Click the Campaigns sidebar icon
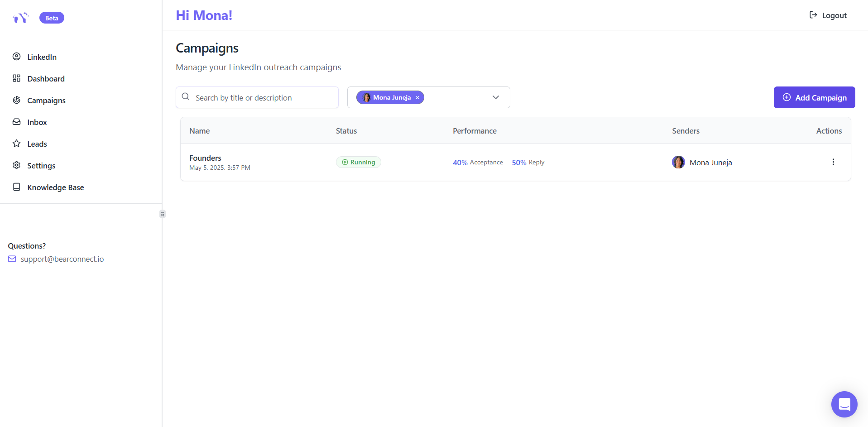This screenshot has height=427, width=868. (x=17, y=100)
